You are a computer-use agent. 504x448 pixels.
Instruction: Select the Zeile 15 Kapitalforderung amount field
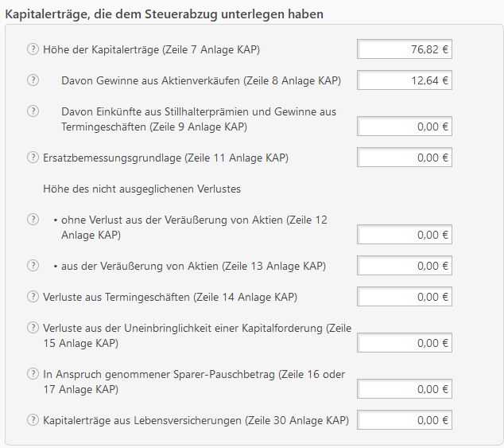pos(404,343)
